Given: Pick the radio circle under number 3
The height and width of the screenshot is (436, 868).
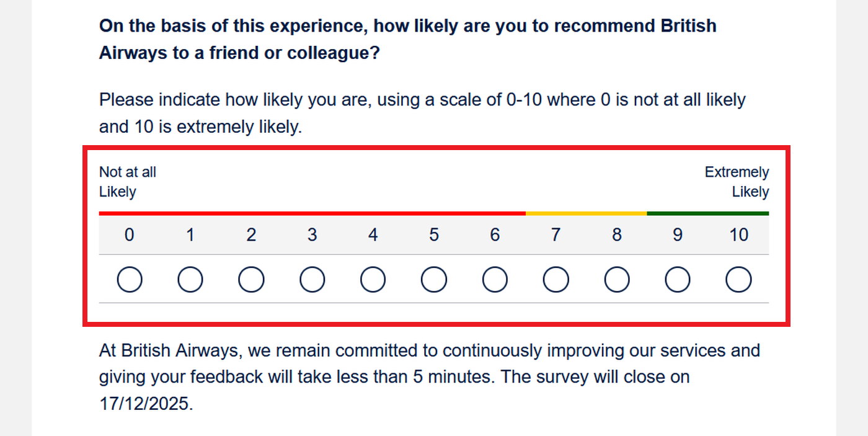Looking at the screenshot, I should [312, 280].
